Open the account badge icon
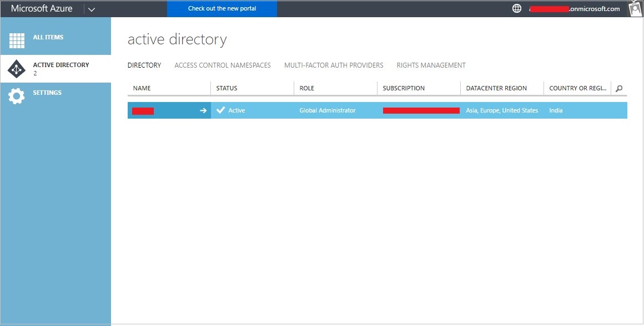The height and width of the screenshot is (326, 644). [635, 9]
